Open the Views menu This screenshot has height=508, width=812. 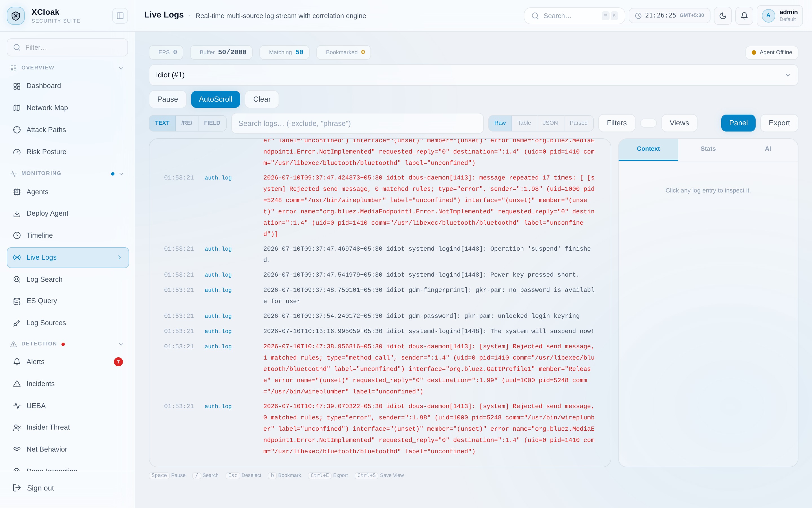click(679, 123)
